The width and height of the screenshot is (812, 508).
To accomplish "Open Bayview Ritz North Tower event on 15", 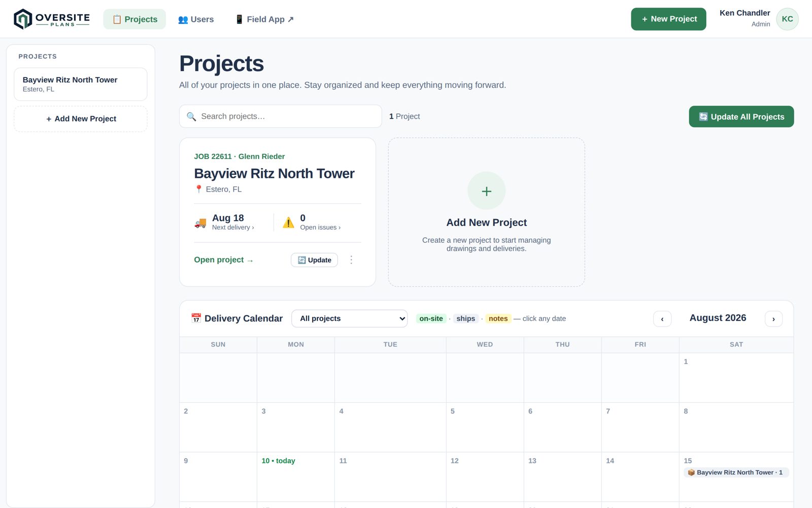I will tap(736, 472).
